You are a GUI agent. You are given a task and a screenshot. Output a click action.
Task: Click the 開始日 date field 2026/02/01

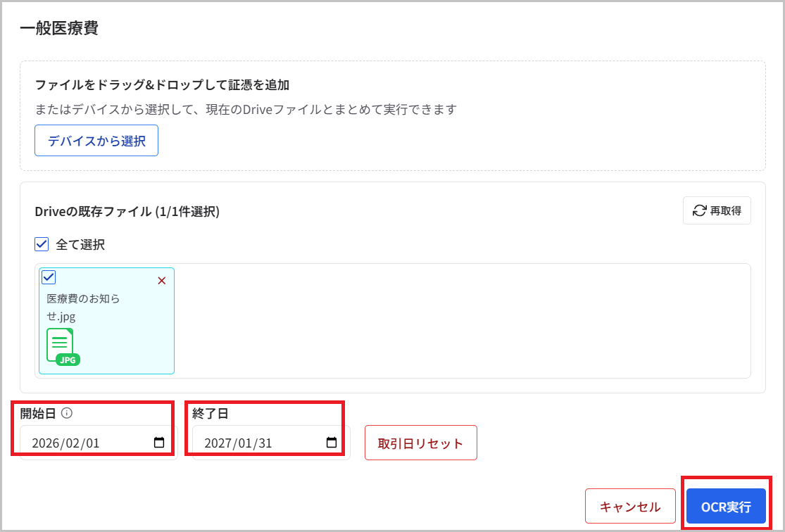point(99,443)
